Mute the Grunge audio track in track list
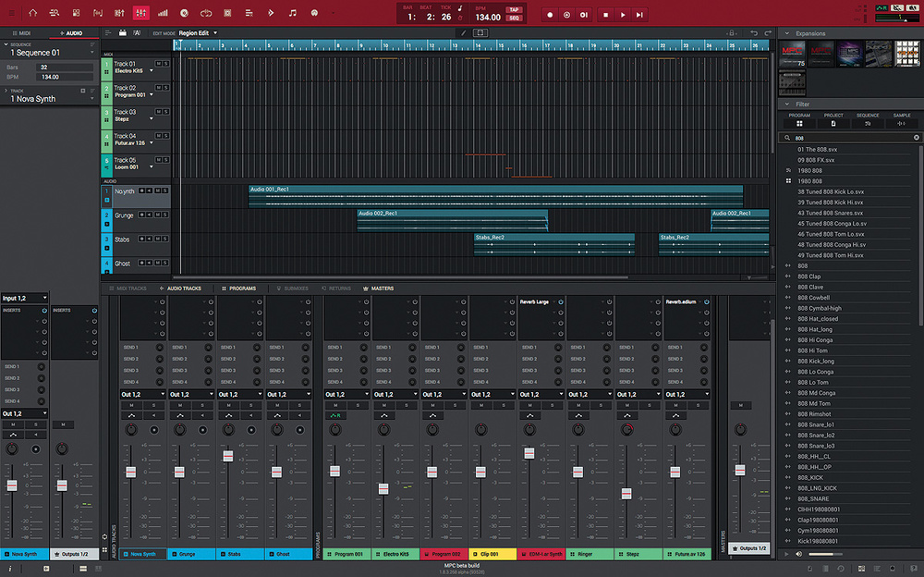 tap(157, 215)
